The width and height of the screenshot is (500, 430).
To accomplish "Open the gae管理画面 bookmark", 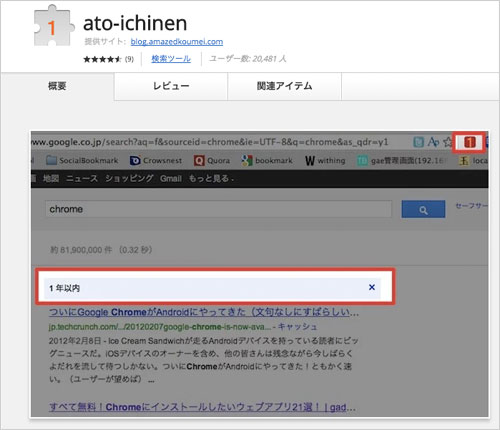I will point(401,161).
